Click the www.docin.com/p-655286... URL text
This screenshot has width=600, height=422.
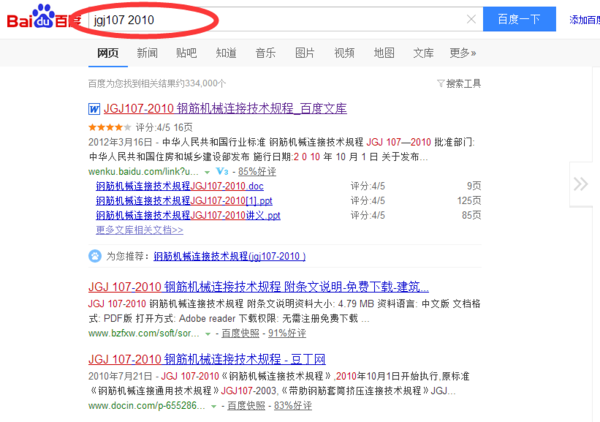pyautogui.click(x=147, y=406)
